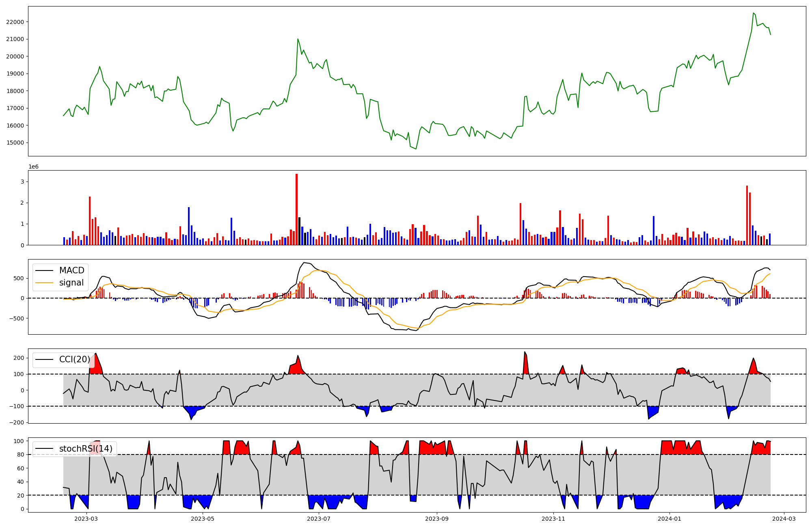Viewport: 812px width, 528px height.
Task: Click the CCI(20) legend label
Action: (74, 359)
